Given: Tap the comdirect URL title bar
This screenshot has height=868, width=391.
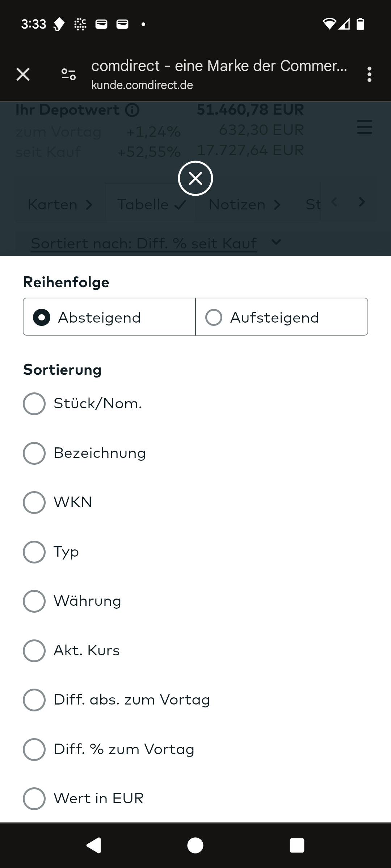Looking at the screenshot, I should [219, 75].
